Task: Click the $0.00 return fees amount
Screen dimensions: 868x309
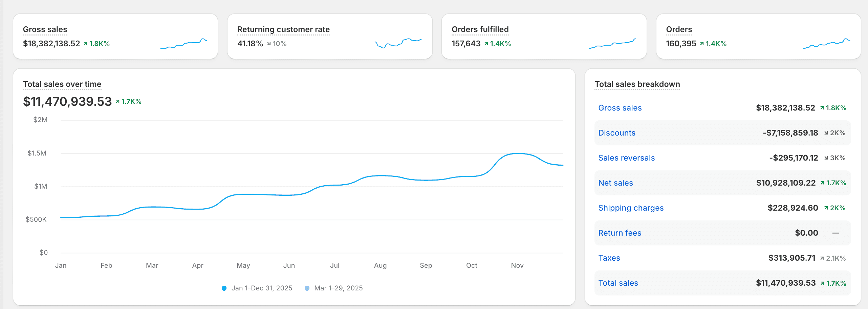Action: pos(806,233)
